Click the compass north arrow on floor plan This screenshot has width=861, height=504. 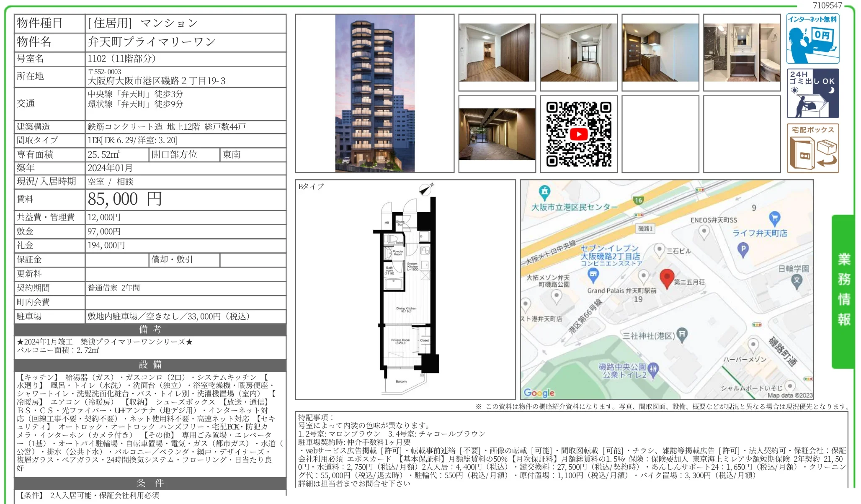pos(426,190)
